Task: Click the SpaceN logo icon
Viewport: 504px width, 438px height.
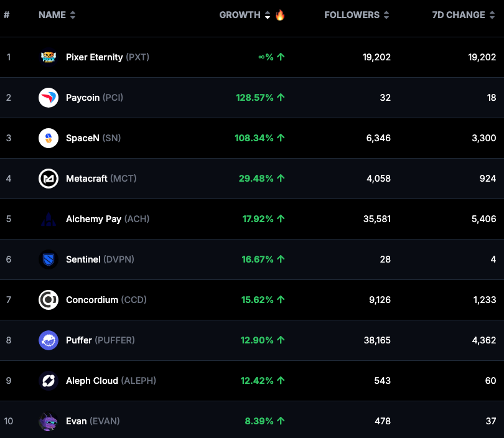Action: pyautogui.click(x=49, y=138)
